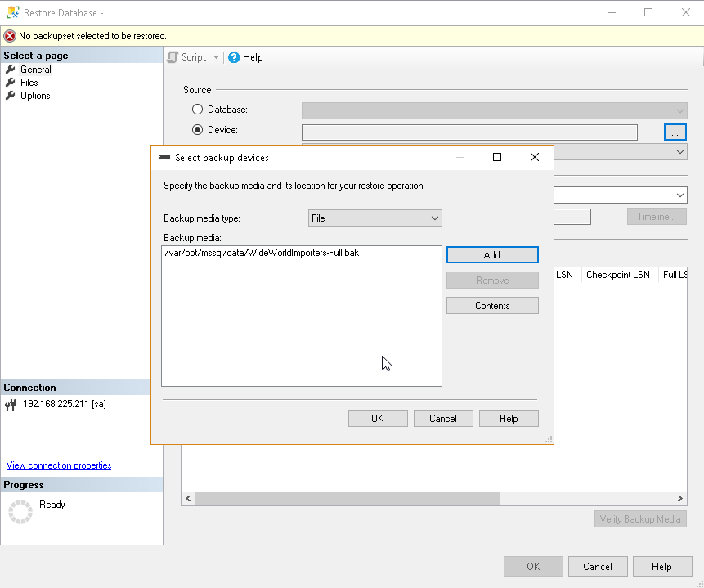Click the Checkpoint LSN column header
This screenshot has height=588, width=704.
pyautogui.click(x=618, y=275)
